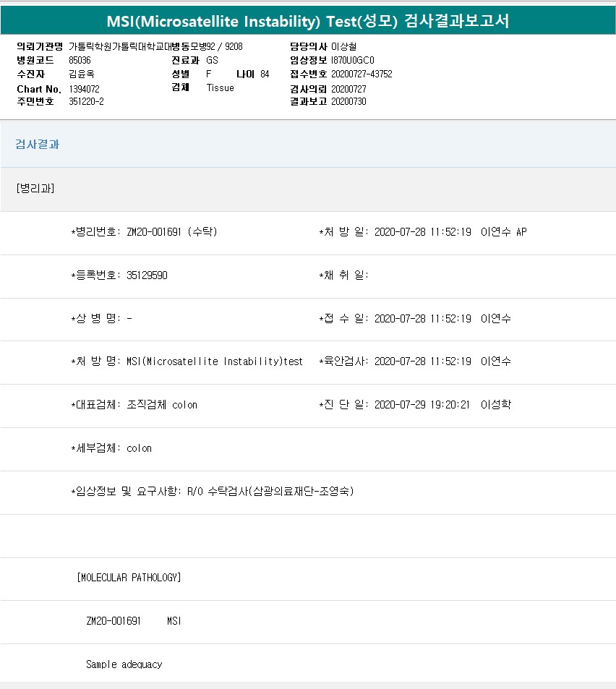Image resolution: width=616 pixels, height=689 pixels.
Task: Select representative specimen 조직검체 colon
Action: pos(162,405)
